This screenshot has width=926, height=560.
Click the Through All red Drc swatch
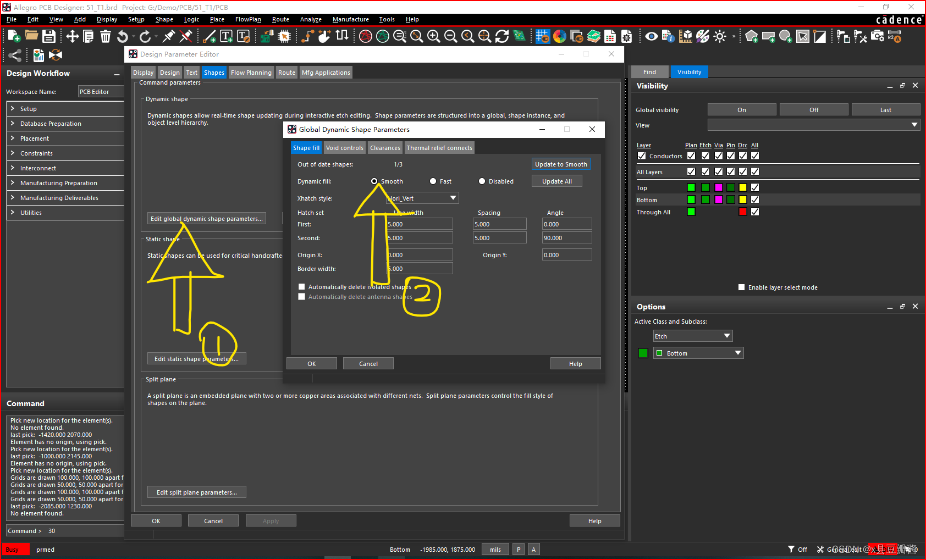pyautogui.click(x=743, y=212)
